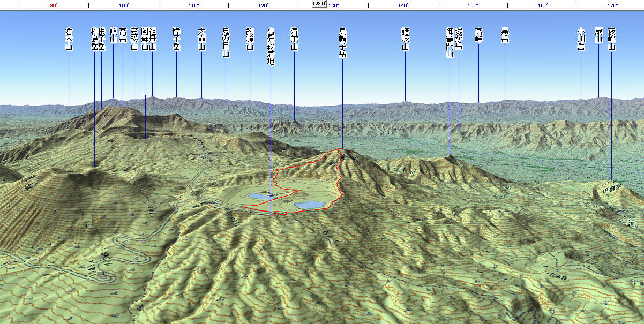Click the 128.0° heading indicator box
644x324 pixels.
pos(319,3)
